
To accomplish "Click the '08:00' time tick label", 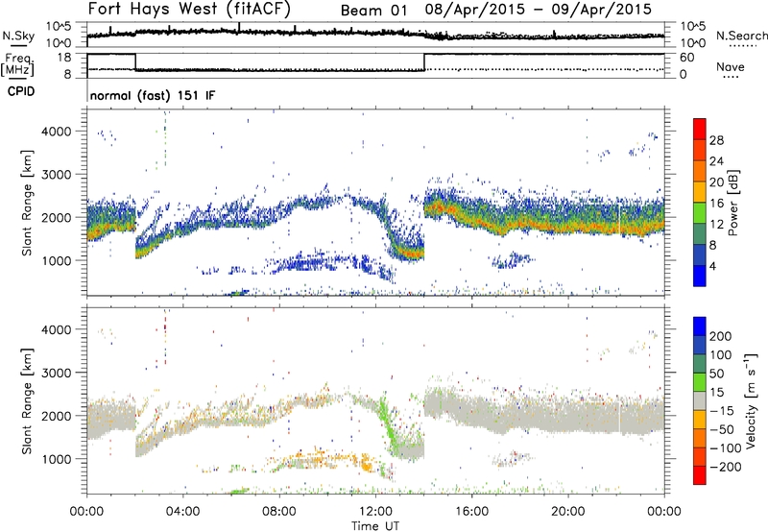I will coord(279,512).
